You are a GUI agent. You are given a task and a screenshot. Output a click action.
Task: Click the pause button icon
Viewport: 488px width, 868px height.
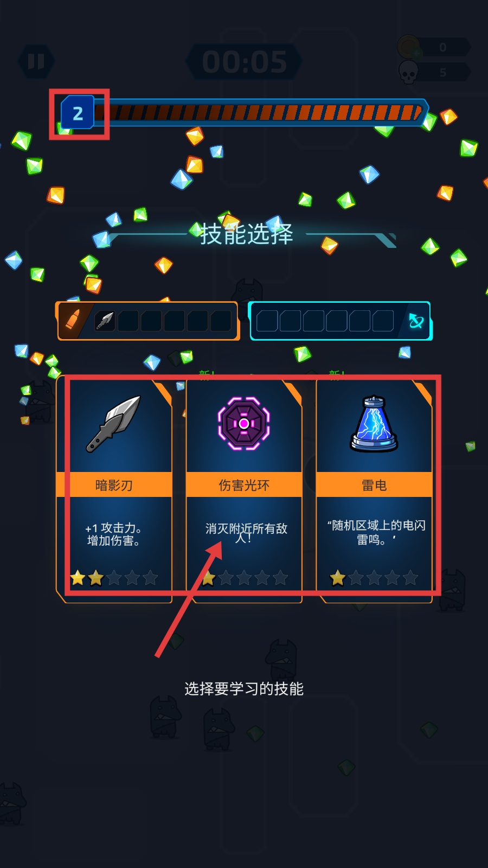[x=36, y=61]
